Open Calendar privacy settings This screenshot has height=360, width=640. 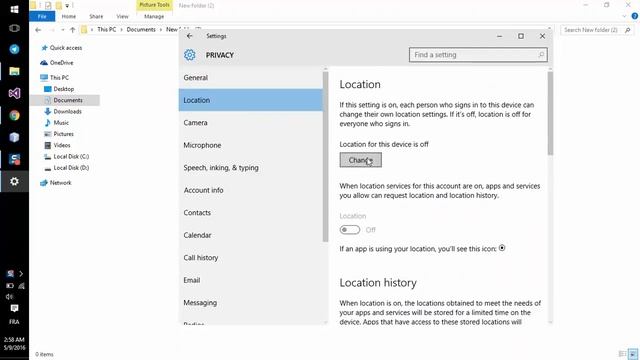click(251, 235)
